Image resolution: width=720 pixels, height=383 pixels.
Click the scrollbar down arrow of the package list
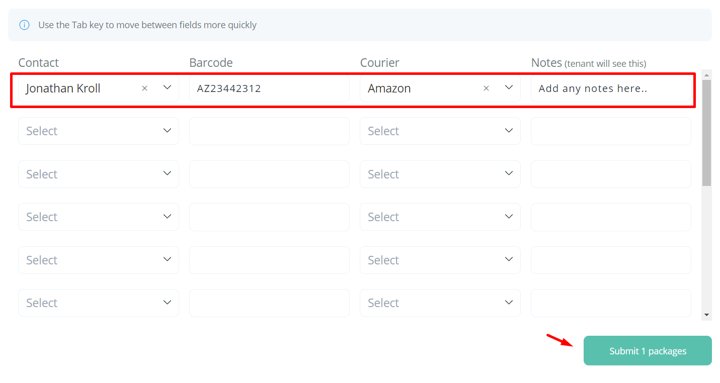[707, 315]
